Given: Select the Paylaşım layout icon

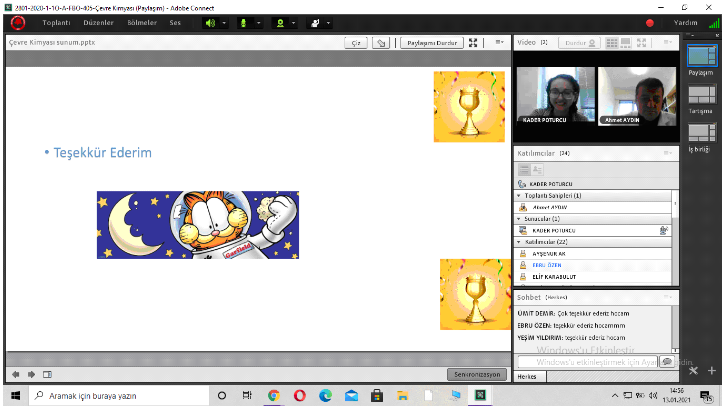Looking at the screenshot, I should [x=701, y=57].
